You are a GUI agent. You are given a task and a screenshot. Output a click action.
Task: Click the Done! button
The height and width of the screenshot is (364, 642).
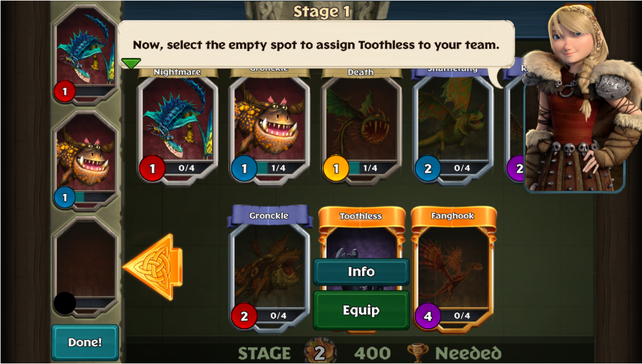click(x=85, y=343)
